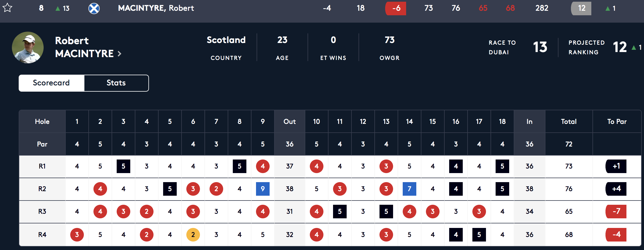Click the grey projected ranking 12 badge

pos(581,8)
